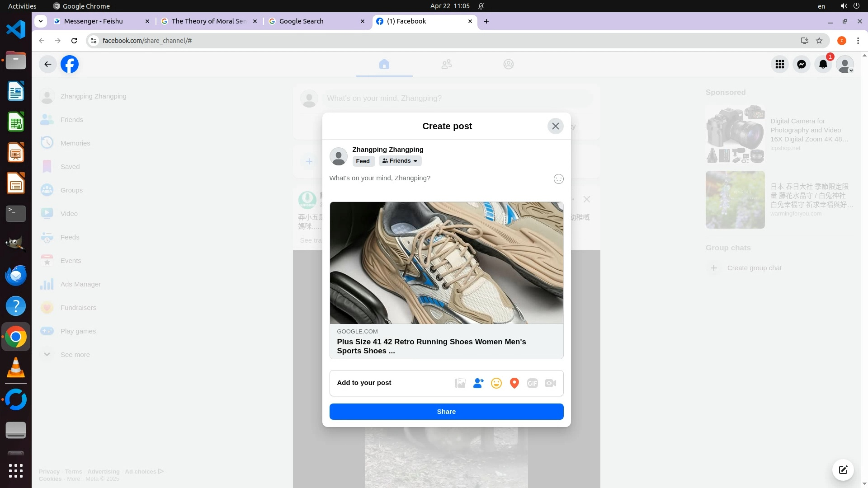Open the account profile menu dropdown
868x488 pixels.
point(845,64)
